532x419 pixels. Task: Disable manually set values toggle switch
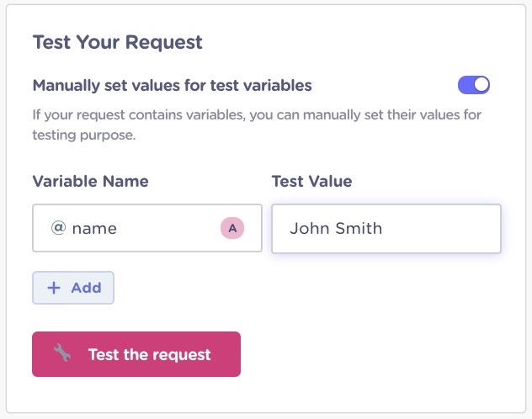[474, 85]
